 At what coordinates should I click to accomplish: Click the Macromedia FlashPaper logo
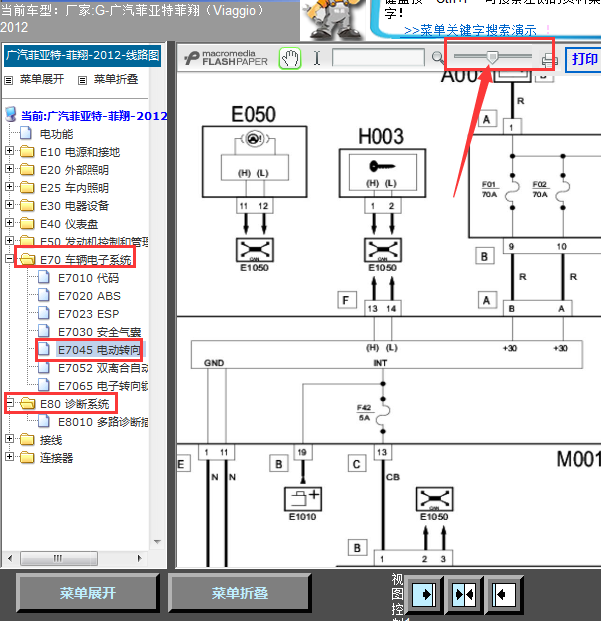226,58
